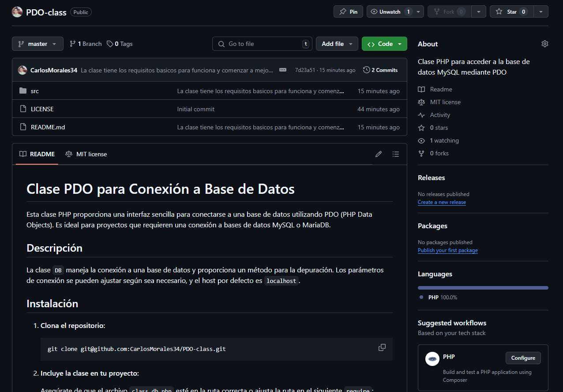Open the master branch dropdown

pyautogui.click(x=38, y=44)
